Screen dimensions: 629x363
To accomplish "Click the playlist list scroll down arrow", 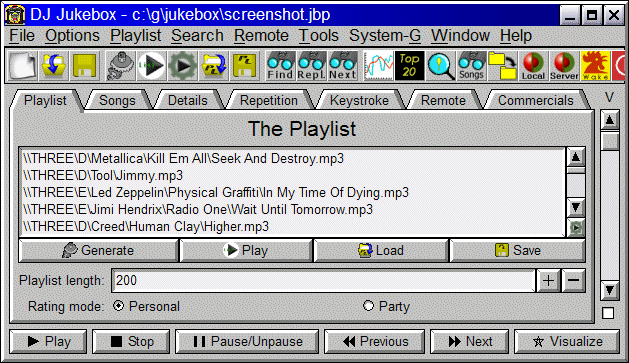I will coord(576,207).
